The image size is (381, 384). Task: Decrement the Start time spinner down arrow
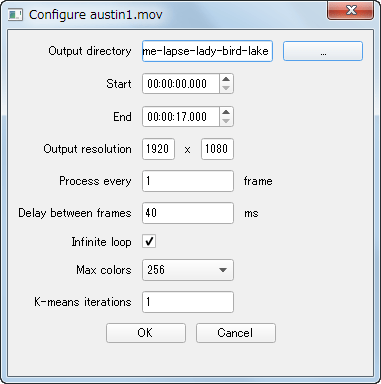(226, 88)
